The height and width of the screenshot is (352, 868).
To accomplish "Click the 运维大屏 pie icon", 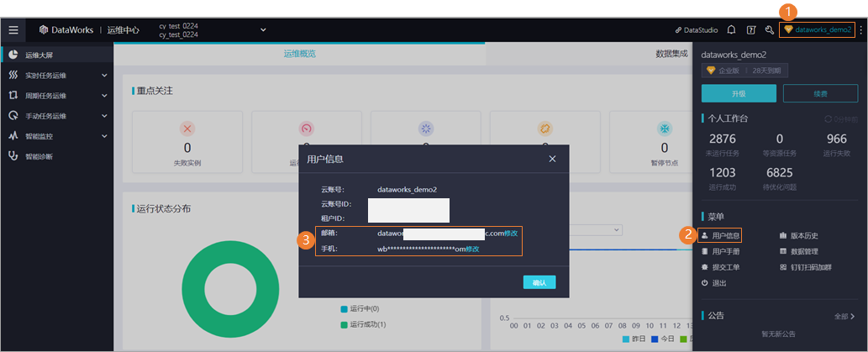I will pos(13,55).
